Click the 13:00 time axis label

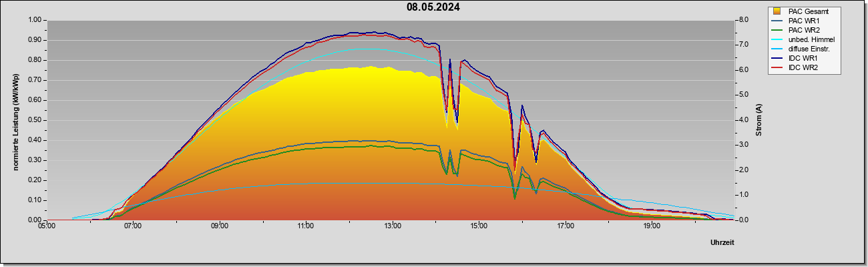point(393,227)
